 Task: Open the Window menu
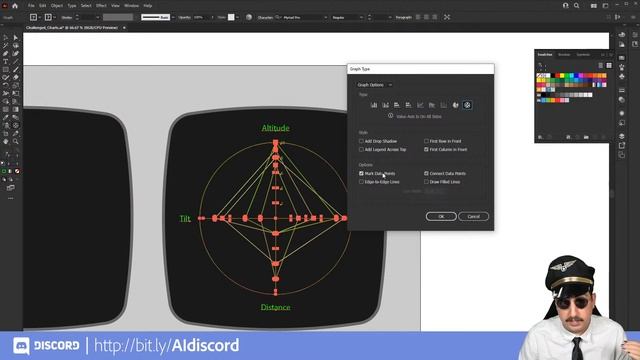tap(131, 6)
